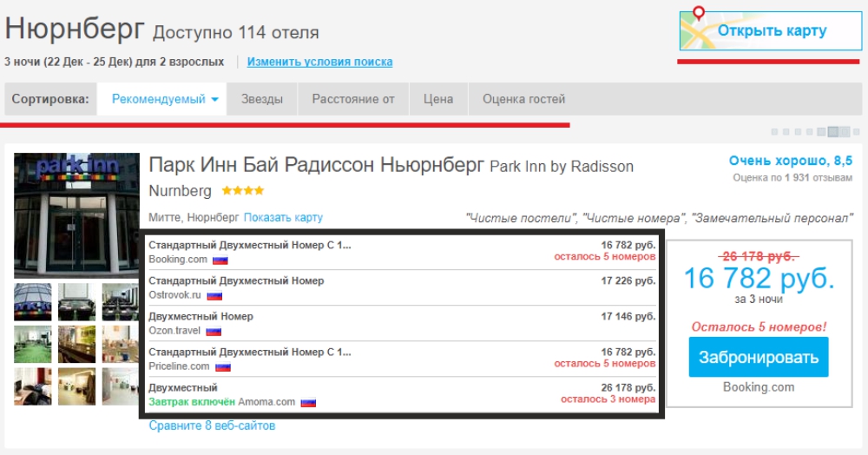This screenshot has width=868, height=455.
Task: Sort results by Расстояние от
Action: 353,99
